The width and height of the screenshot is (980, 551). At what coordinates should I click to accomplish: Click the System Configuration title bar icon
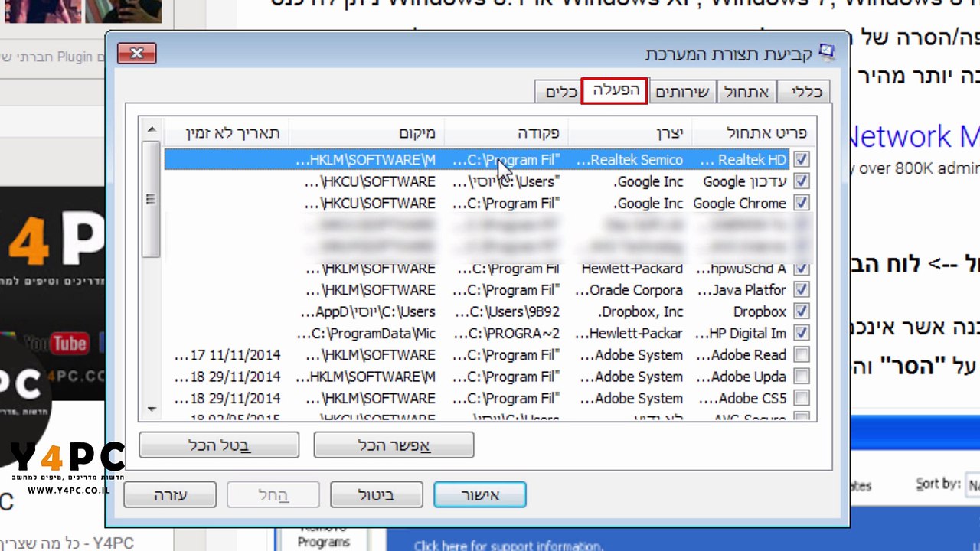tap(826, 53)
